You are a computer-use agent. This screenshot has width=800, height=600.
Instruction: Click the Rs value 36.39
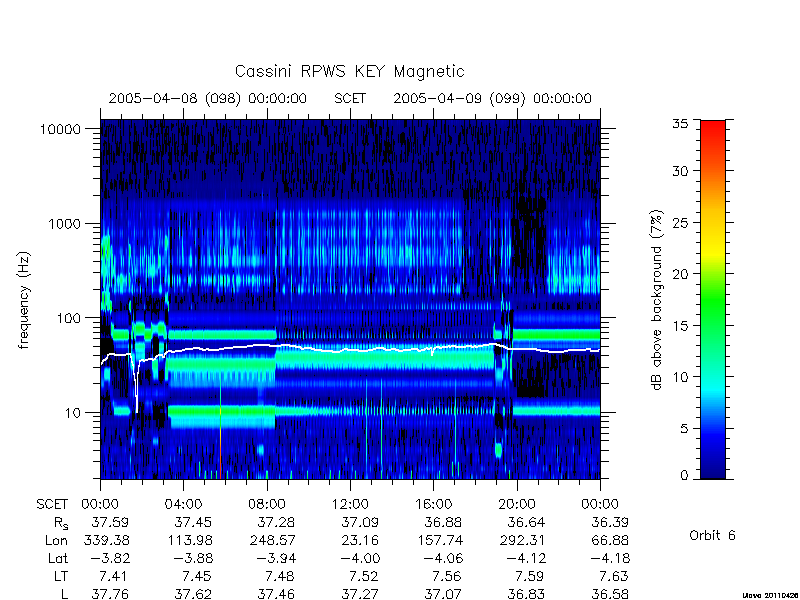point(610,522)
